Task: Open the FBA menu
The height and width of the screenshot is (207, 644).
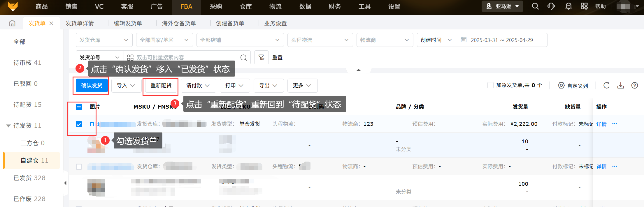Action: pyautogui.click(x=186, y=7)
